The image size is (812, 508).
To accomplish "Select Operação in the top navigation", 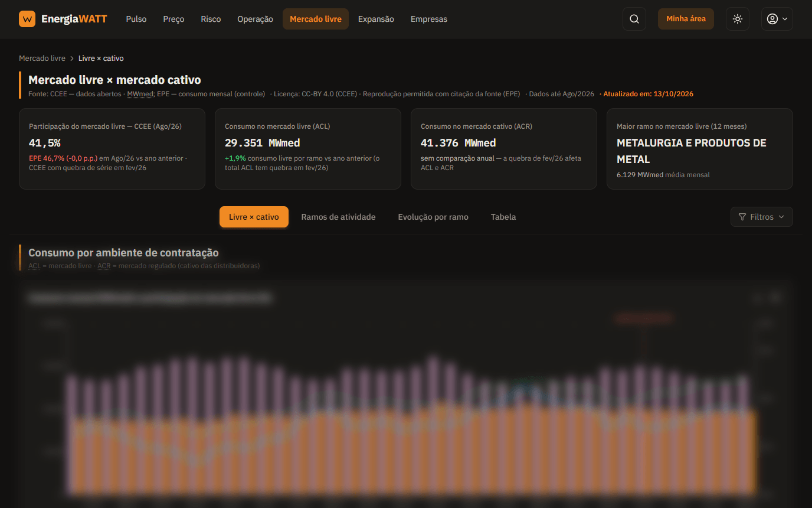I will coord(255,19).
